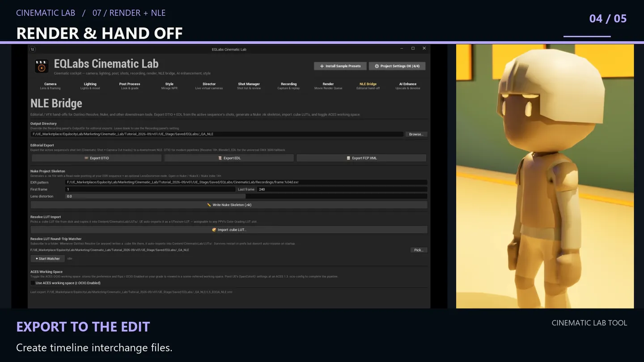Screen dimensions: 644x362
Task: Click Browse next to Output Directory
Action: point(416,134)
